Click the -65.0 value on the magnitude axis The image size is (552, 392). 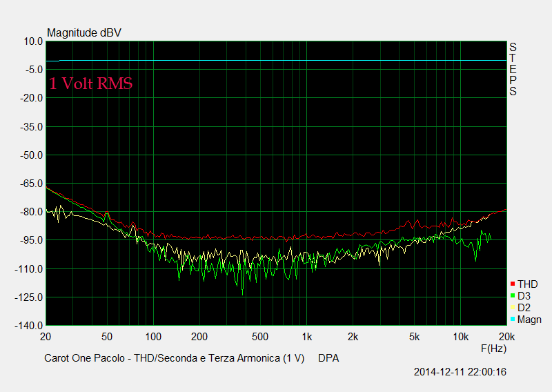pos(30,184)
